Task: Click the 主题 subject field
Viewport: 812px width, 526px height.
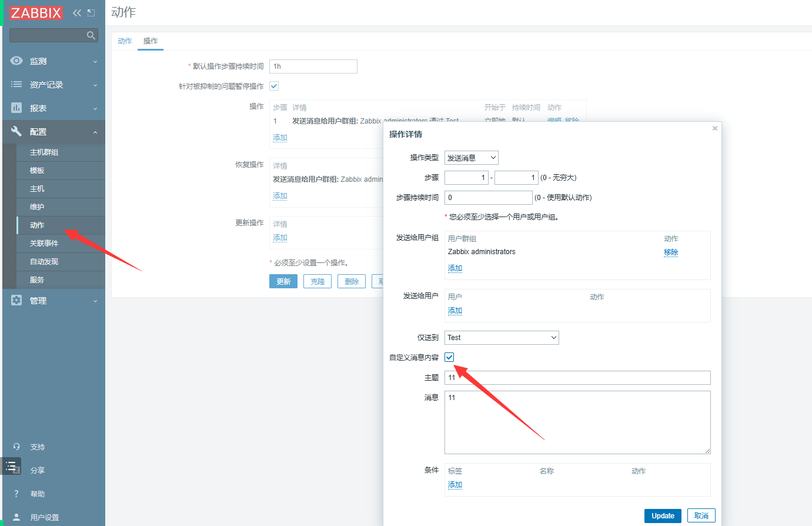Action: [577, 378]
